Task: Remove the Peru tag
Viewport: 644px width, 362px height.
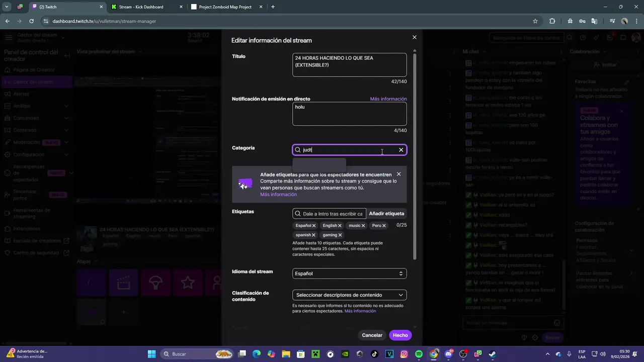Action: tap(384, 226)
